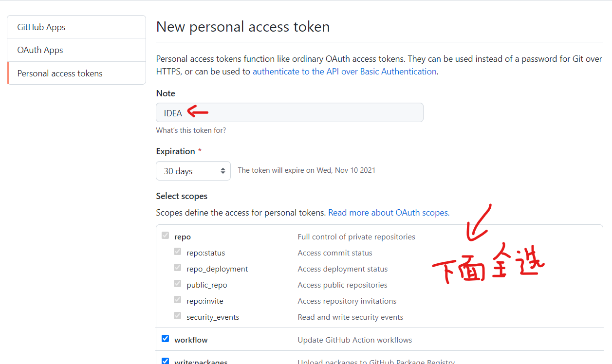Screen dimensions: 612x364
Task: Open Read more about OAuth scopes link
Action: (x=389, y=213)
